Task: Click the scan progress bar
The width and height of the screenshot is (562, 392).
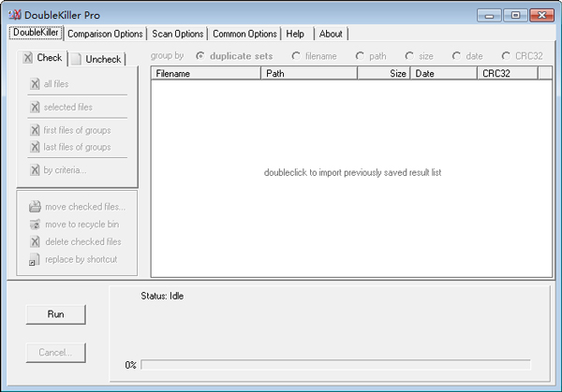Action: pos(336,365)
